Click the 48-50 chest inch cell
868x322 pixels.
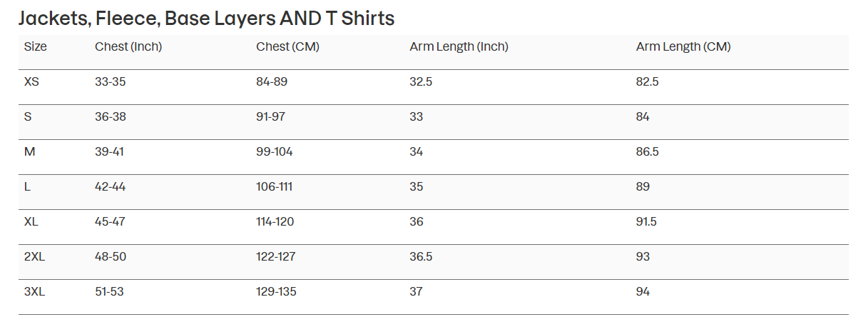pos(111,257)
